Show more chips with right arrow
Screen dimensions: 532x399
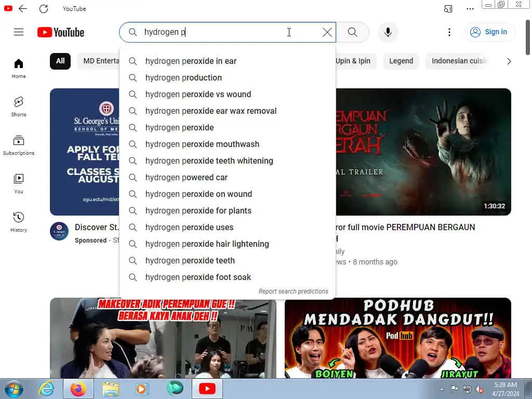(x=509, y=61)
